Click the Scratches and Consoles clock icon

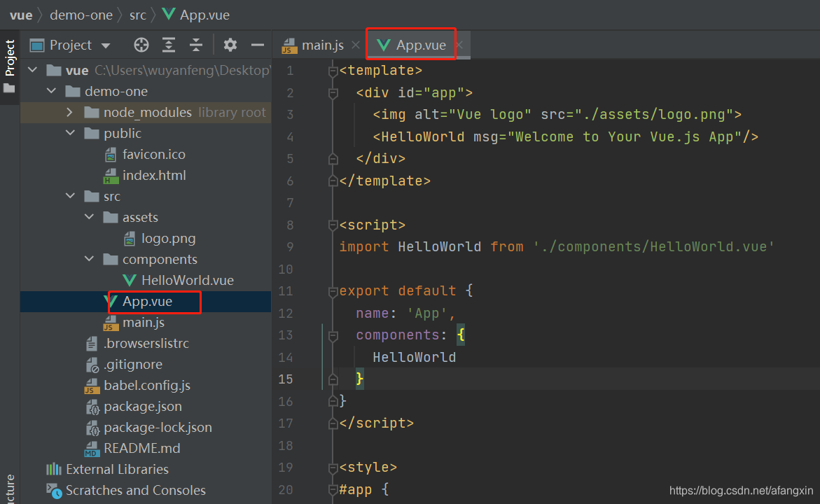pyautogui.click(x=54, y=491)
